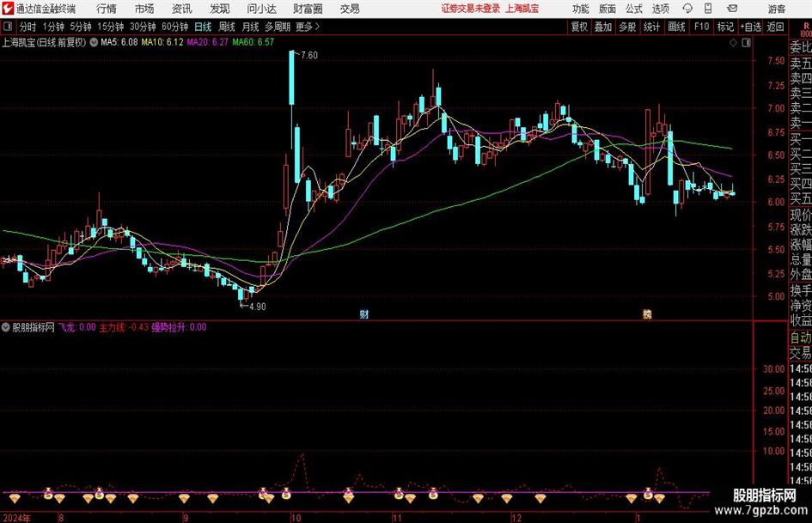Click the red 上海凯宝 stock name in title bar
The image size is (812, 523).
(x=522, y=9)
